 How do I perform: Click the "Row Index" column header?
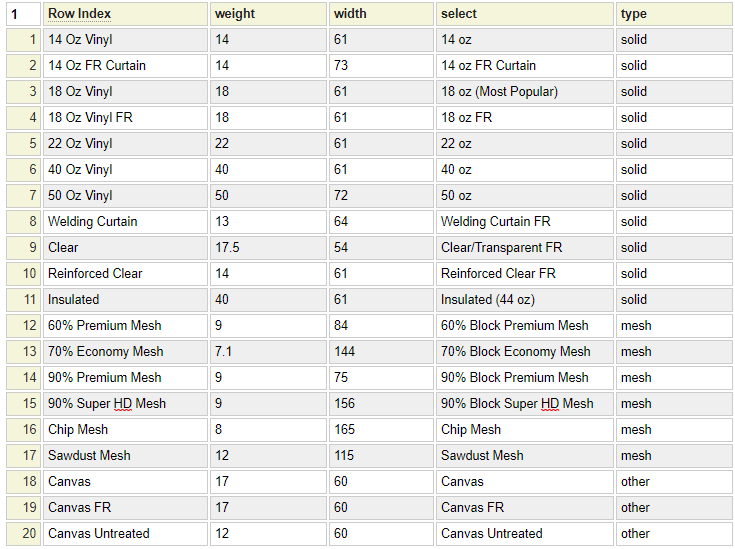point(125,14)
